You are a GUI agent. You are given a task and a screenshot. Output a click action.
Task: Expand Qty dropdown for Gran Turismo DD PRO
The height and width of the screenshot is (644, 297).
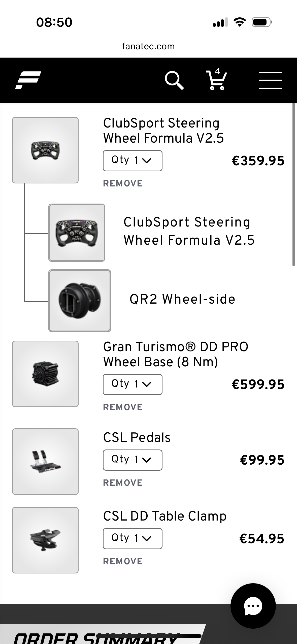pos(133,384)
